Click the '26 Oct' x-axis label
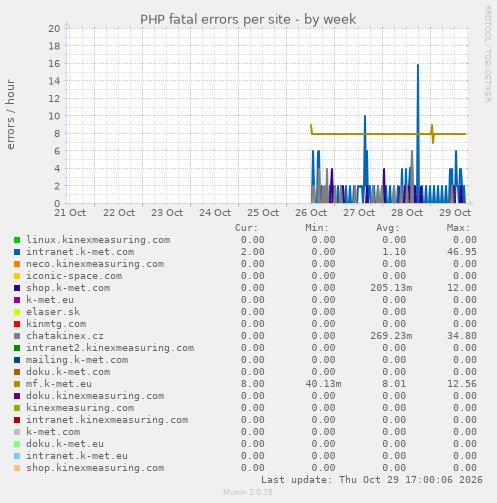Screen dimensions: 497x503 (x=311, y=213)
